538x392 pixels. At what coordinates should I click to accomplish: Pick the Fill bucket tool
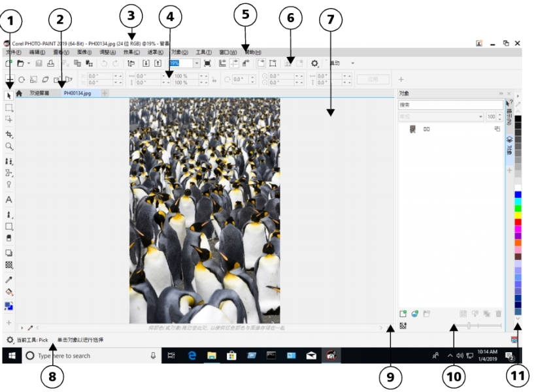9,292
